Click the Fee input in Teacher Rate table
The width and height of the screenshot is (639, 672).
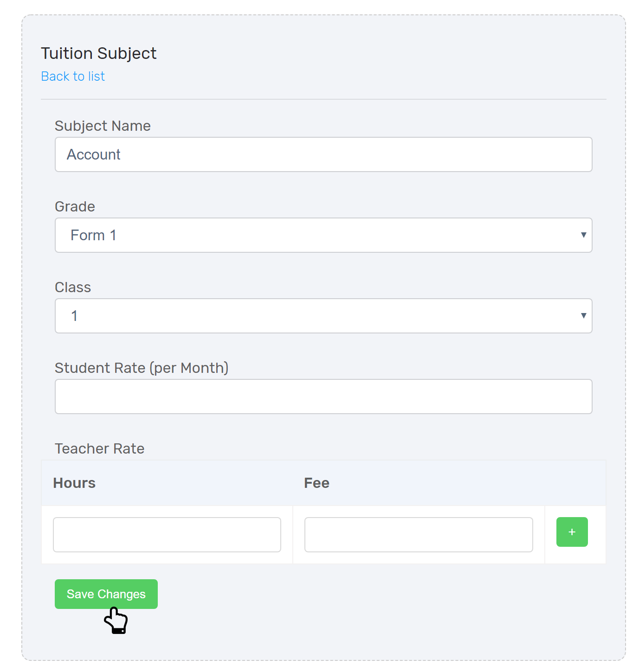tap(419, 535)
